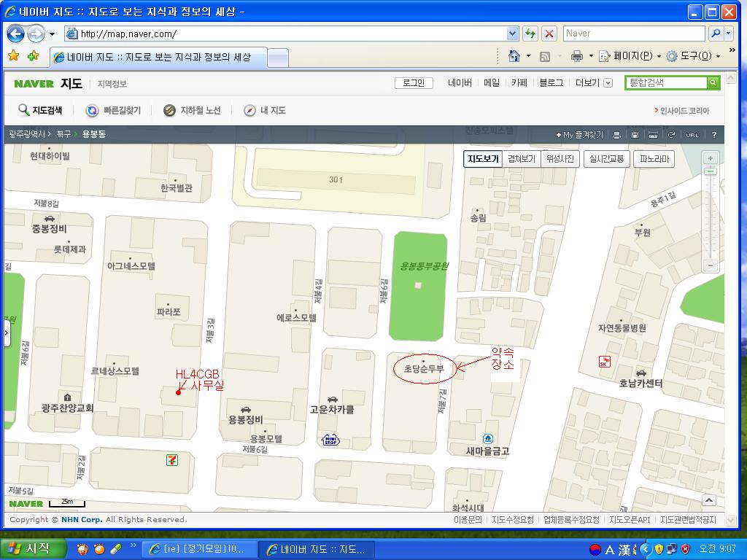
Task: Open the 지하철 노선 subway map tab
Action: pyautogui.click(x=192, y=111)
